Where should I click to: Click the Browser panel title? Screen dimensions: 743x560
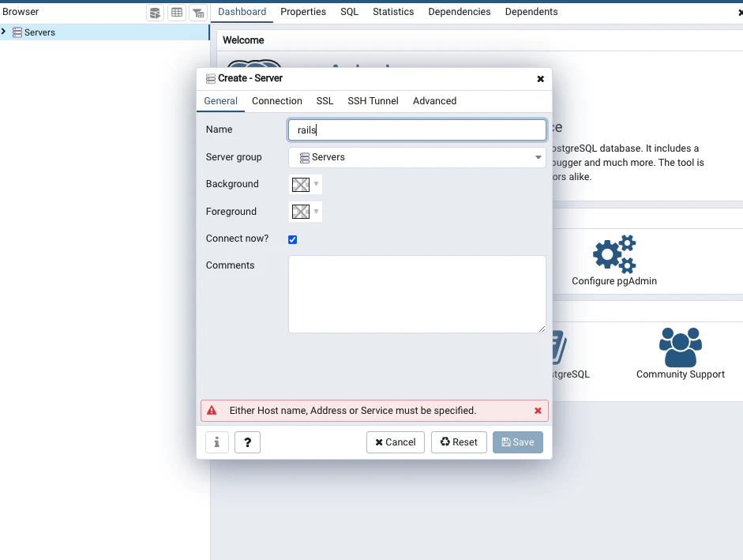tap(21, 12)
